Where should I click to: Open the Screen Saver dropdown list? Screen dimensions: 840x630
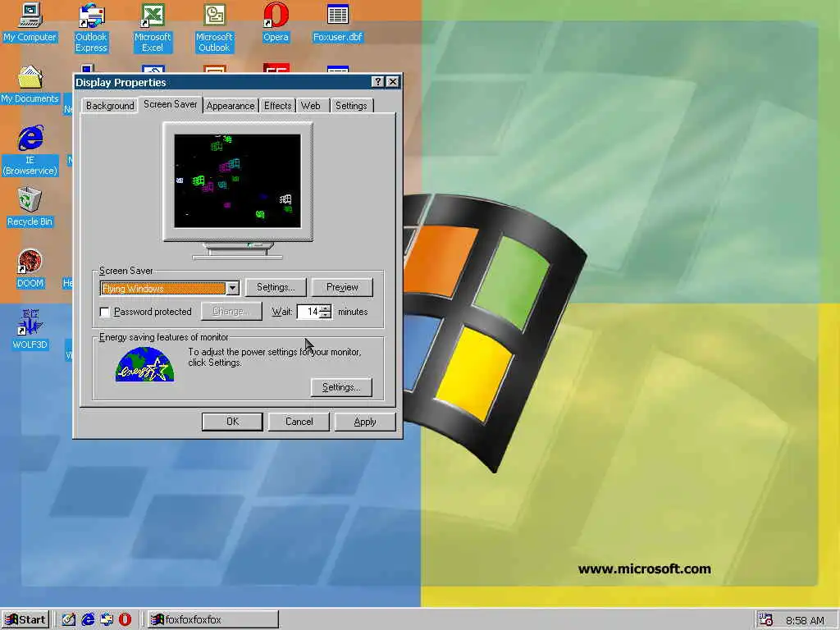pos(232,288)
